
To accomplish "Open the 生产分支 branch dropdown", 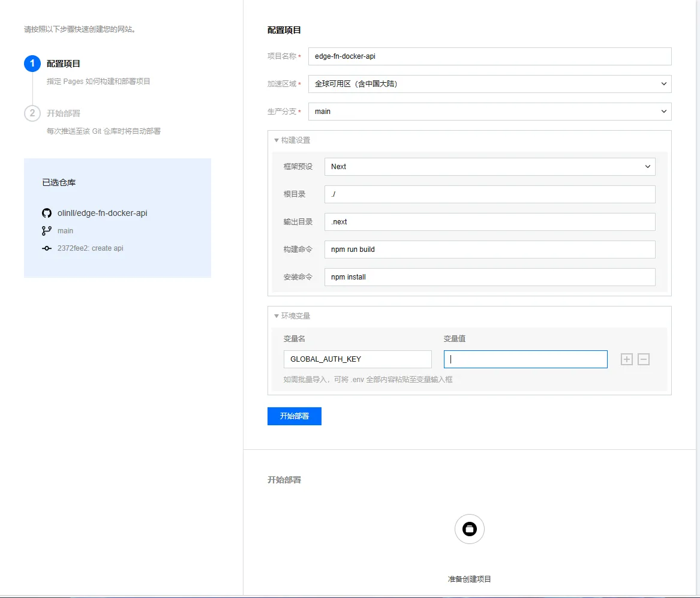I will click(489, 112).
